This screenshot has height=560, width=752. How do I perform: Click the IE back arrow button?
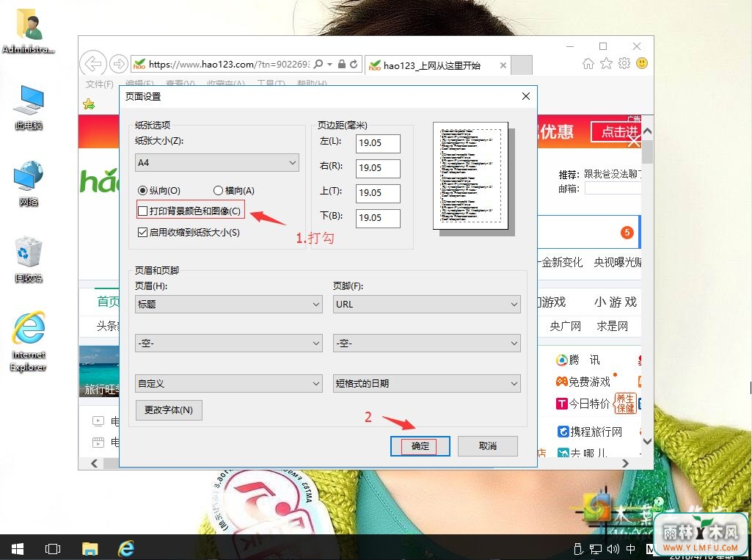(x=93, y=63)
